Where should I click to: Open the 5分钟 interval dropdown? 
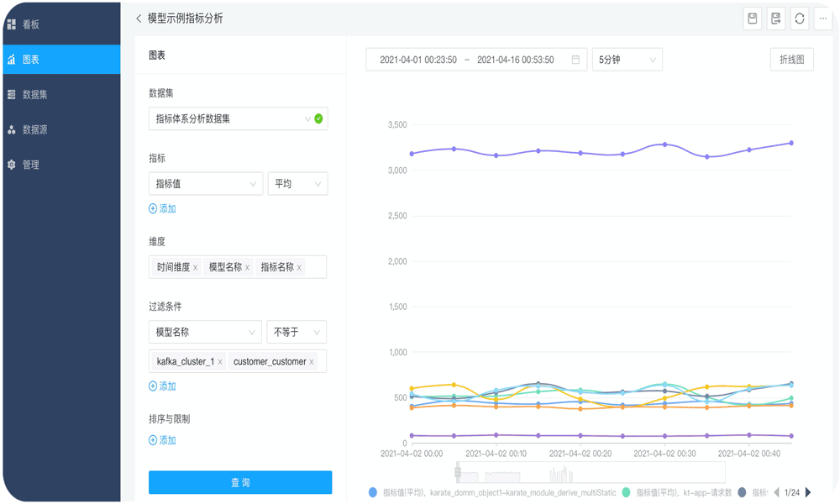[x=626, y=59]
